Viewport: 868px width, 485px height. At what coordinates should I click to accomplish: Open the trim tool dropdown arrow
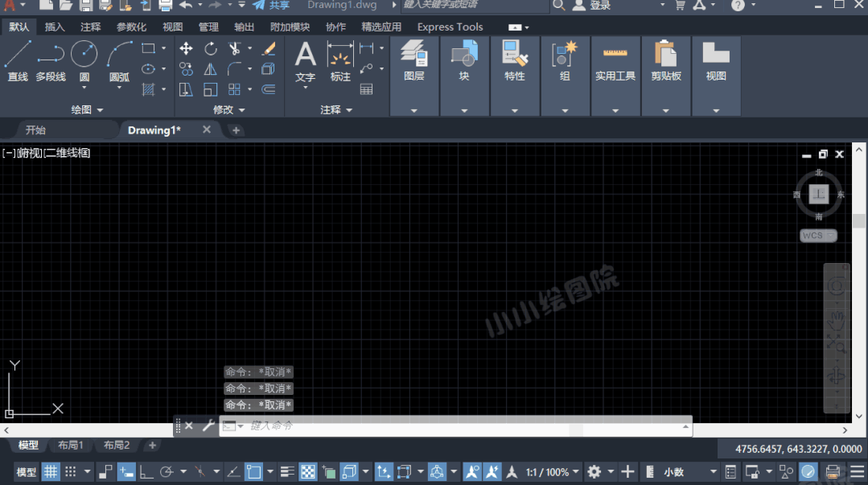point(249,48)
